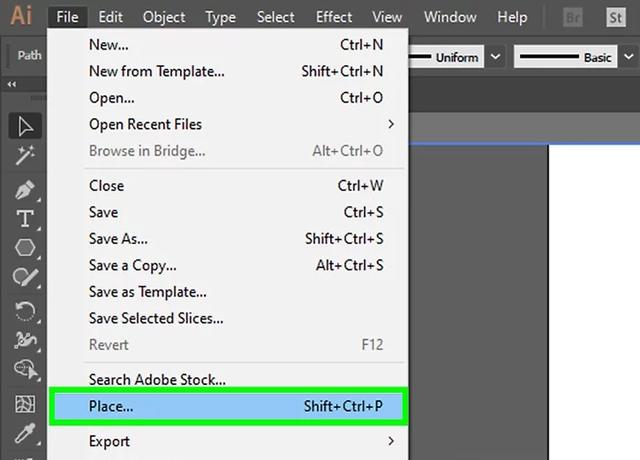The image size is (640, 460).
Task: Select the Type tool
Action: click(25, 219)
